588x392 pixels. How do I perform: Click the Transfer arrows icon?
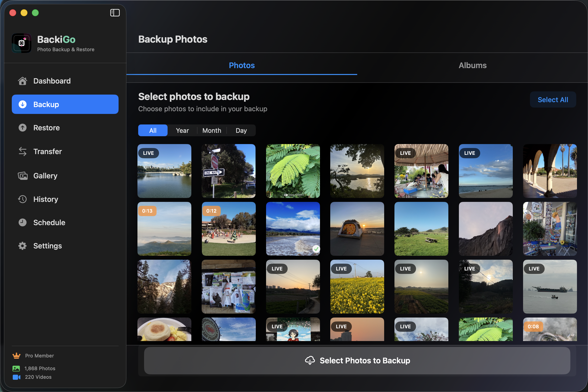point(23,151)
